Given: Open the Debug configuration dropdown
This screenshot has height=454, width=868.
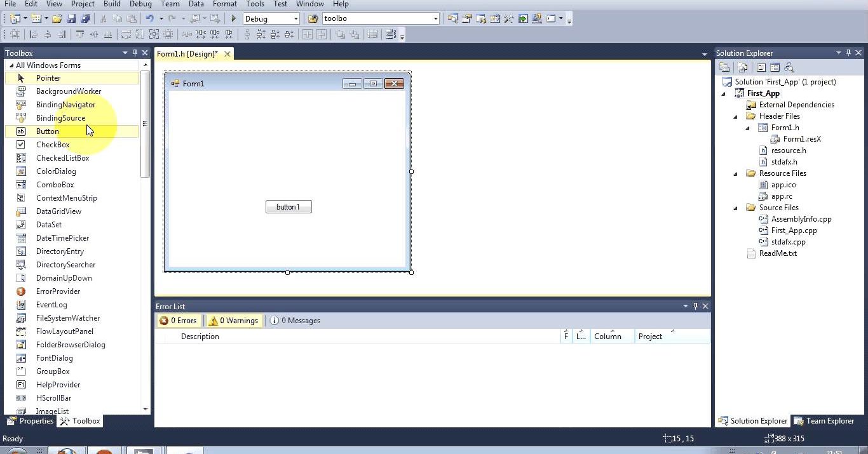Looking at the screenshot, I should click(x=295, y=19).
